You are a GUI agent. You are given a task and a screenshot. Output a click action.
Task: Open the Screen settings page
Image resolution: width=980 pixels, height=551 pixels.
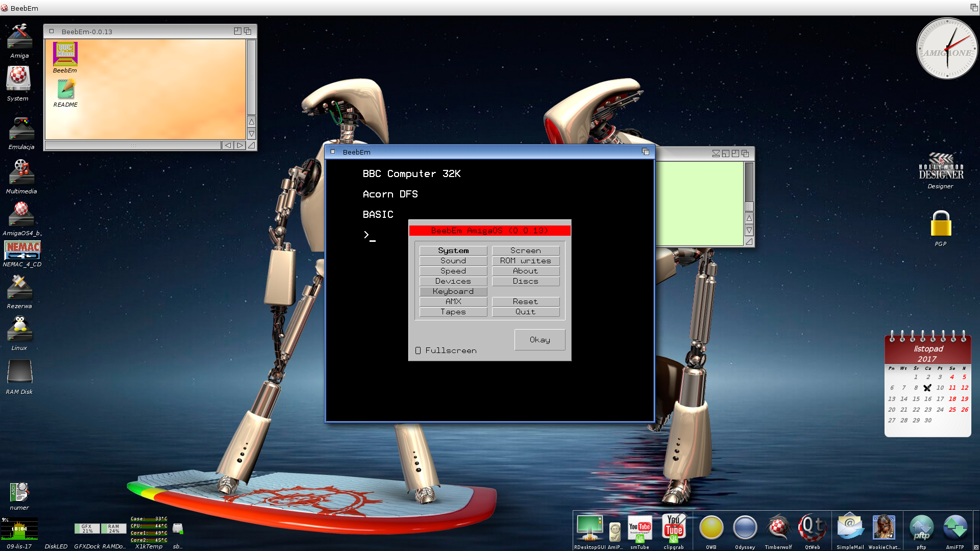[x=526, y=251]
